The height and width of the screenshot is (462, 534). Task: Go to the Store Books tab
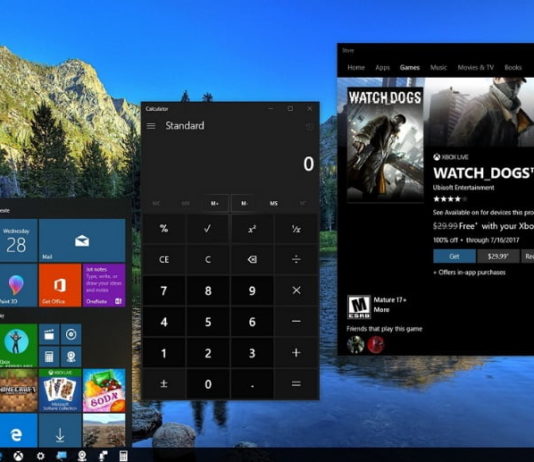pos(513,67)
